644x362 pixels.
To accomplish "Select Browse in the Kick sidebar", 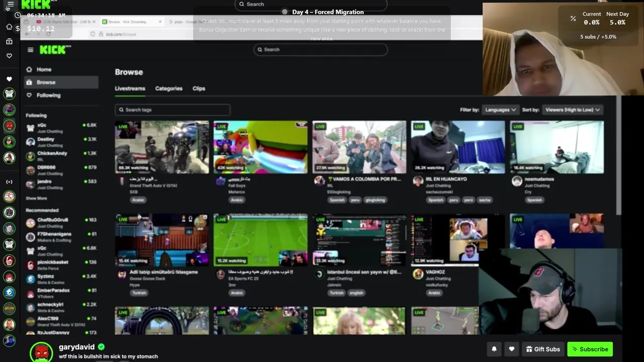I will point(61,82).
